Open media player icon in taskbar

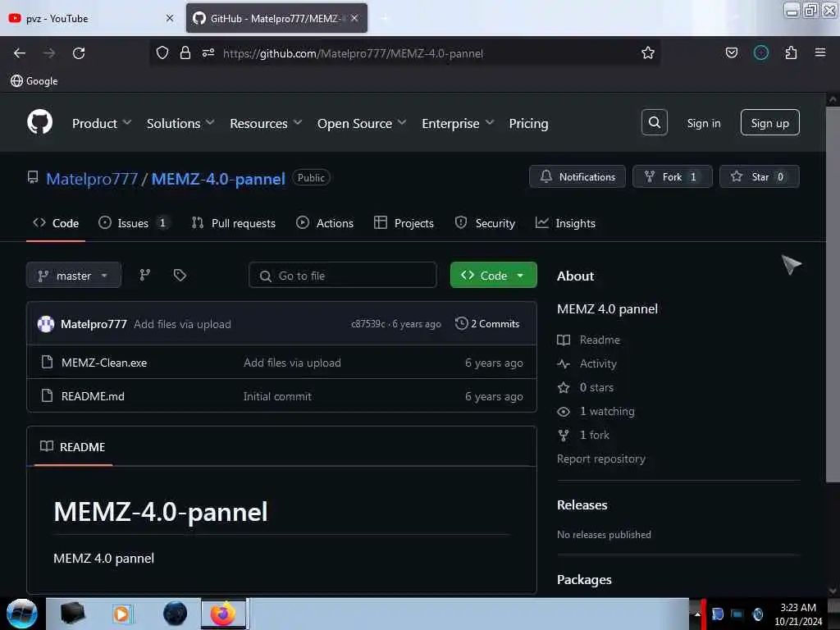pos(121,614)
